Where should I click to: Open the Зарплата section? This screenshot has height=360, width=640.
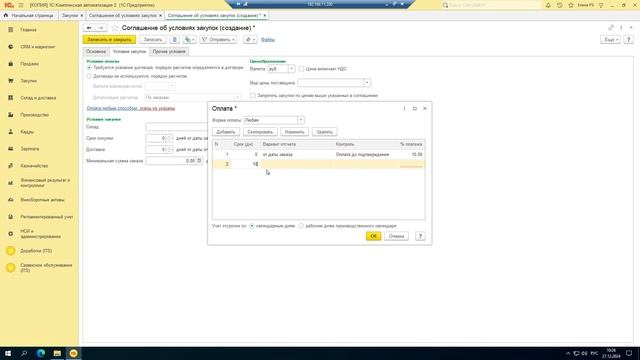point(30,149)
